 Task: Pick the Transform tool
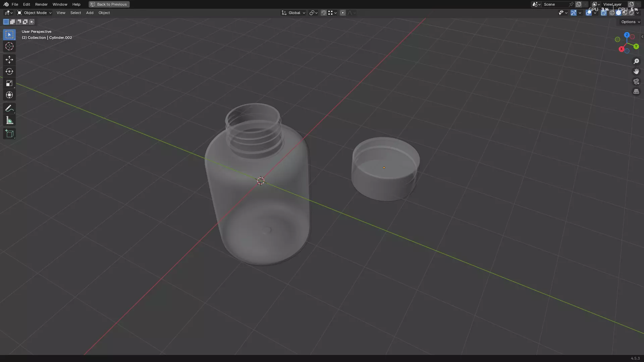click(9, 95)
